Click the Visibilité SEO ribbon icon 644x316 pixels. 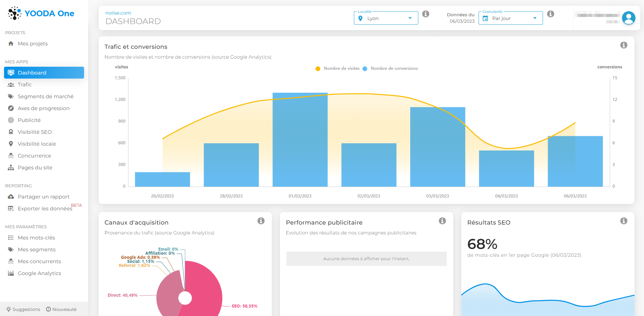tap(11, 132)
